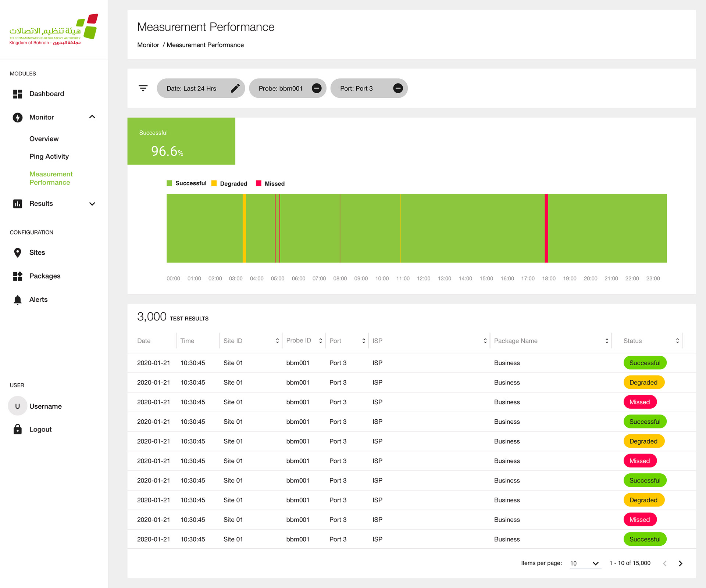Expand the Results menu chevron
The image size is (706, 588).
[92, 204]
